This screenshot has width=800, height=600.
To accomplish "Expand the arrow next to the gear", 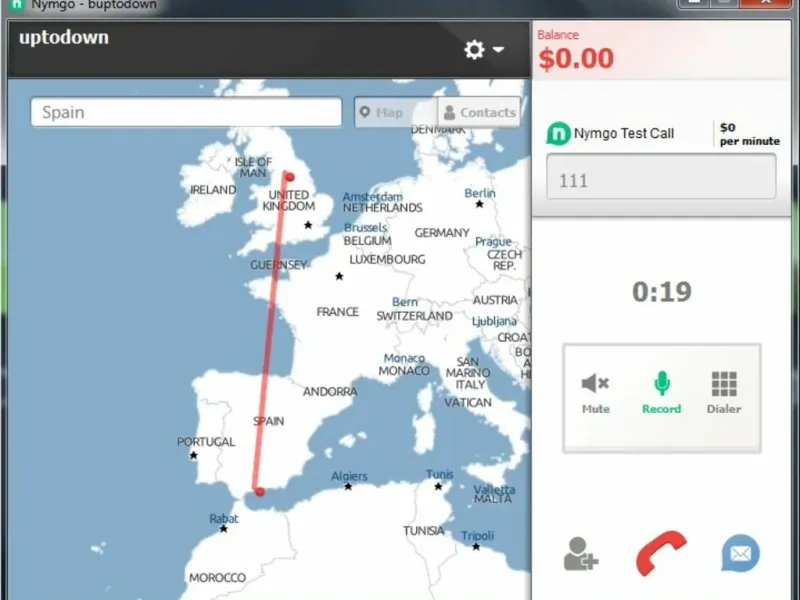I will (x=498, y=49).
